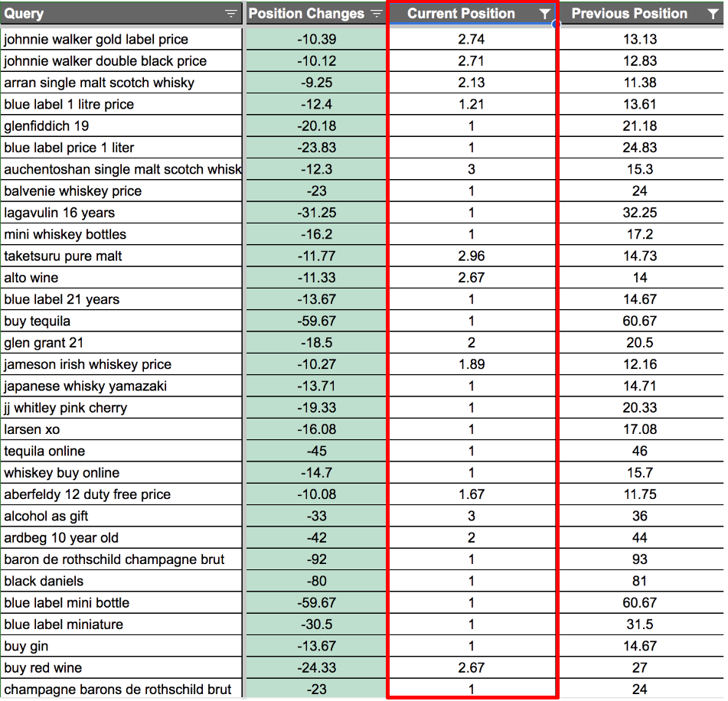This screenshot has width=728, height=701.
Task: Click the -80 position change value
Action: point(316,581)
